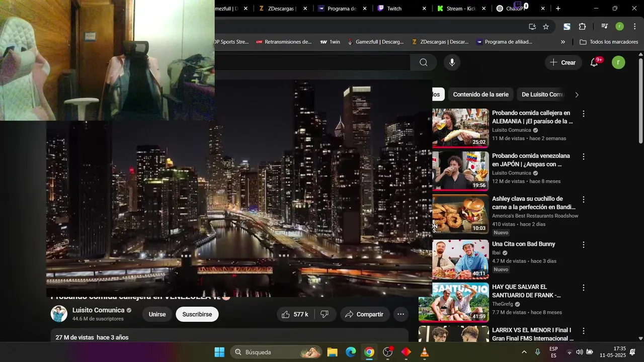Screen dimensions: 644x362
Task: Close the Twitch tab
Action: pos(424,9)
